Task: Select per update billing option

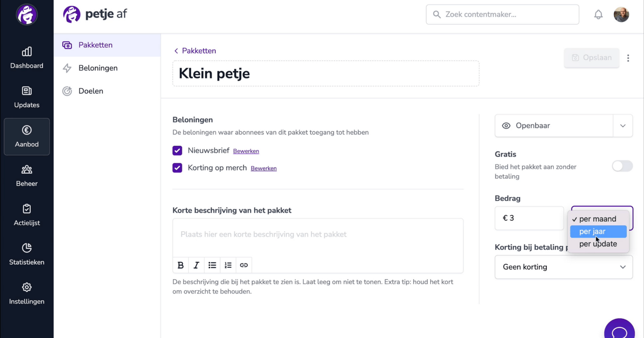Action: coord(598,244)
